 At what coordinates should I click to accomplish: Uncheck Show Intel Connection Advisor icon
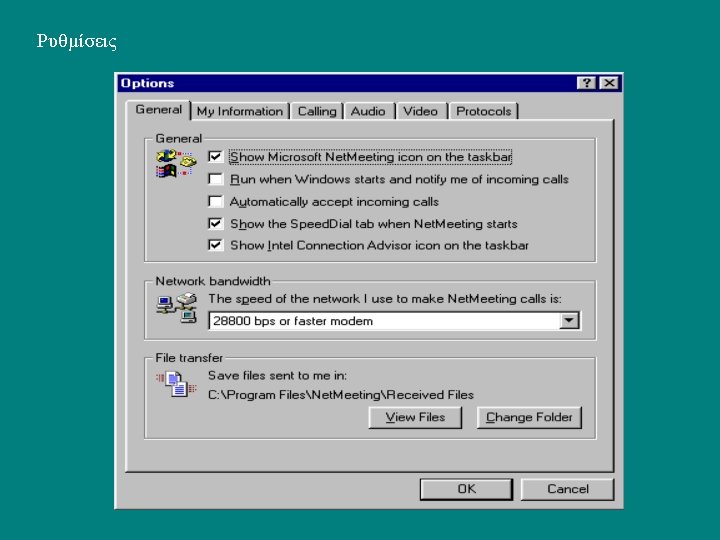pyautogui.click(x=215, y=245)
